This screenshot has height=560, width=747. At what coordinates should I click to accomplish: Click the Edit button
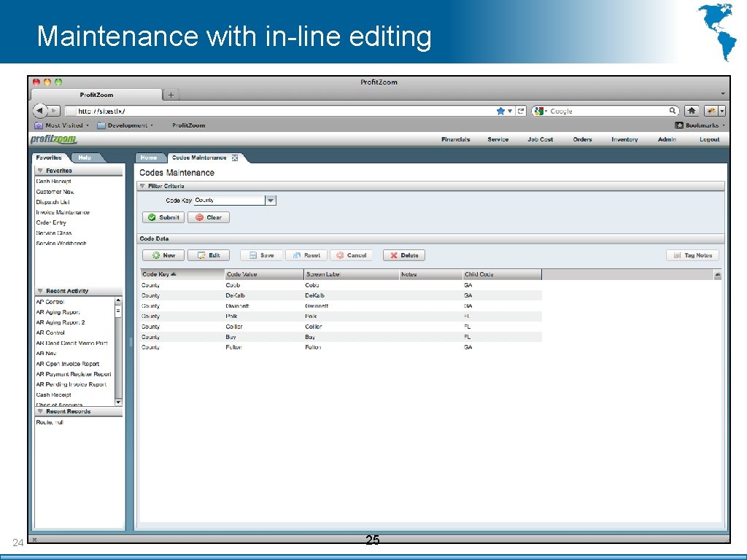209,256
